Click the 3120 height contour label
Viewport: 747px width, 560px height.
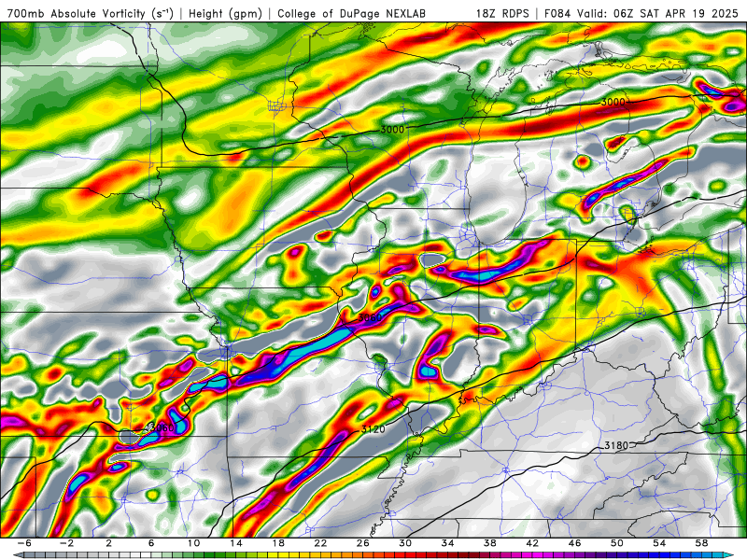tap(373, 429)
